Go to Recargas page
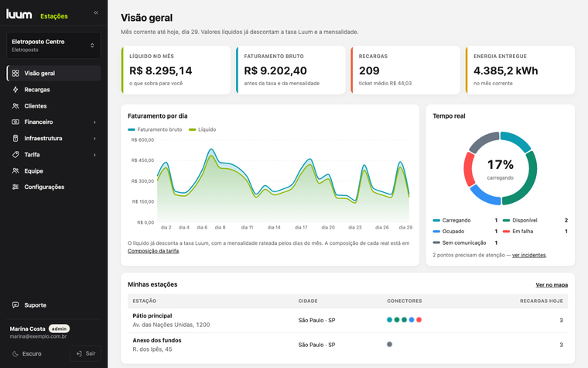The height and width of the screenshot is (368, 588). (53, 89)
